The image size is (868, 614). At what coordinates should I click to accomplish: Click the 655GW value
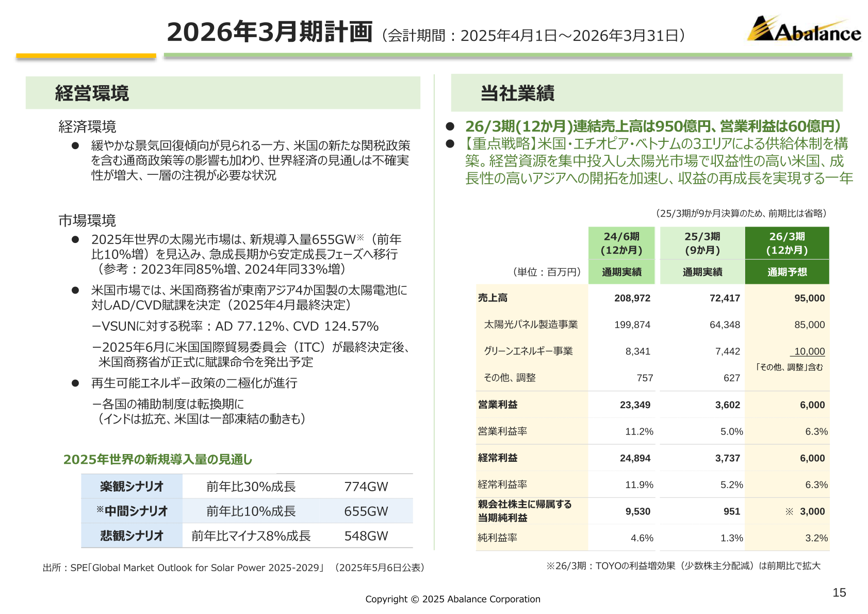click(x=366, y=511)
